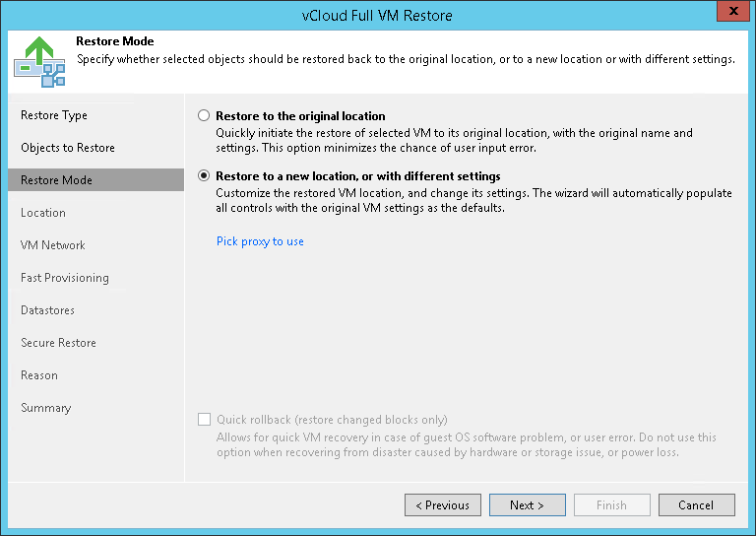View the Summary step
Screen dimensions: 756x536
[46, 408]
